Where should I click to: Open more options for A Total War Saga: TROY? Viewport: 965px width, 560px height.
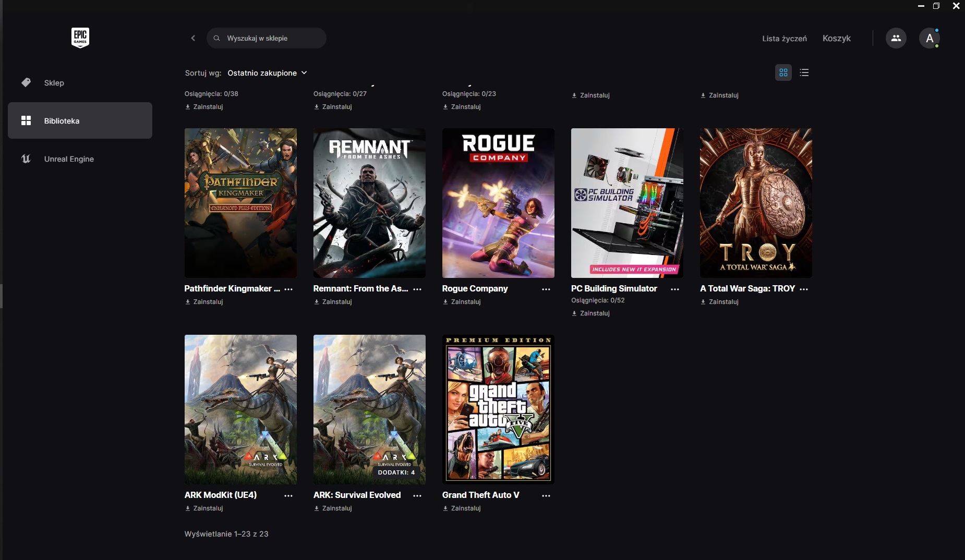[x=804, y=289]
